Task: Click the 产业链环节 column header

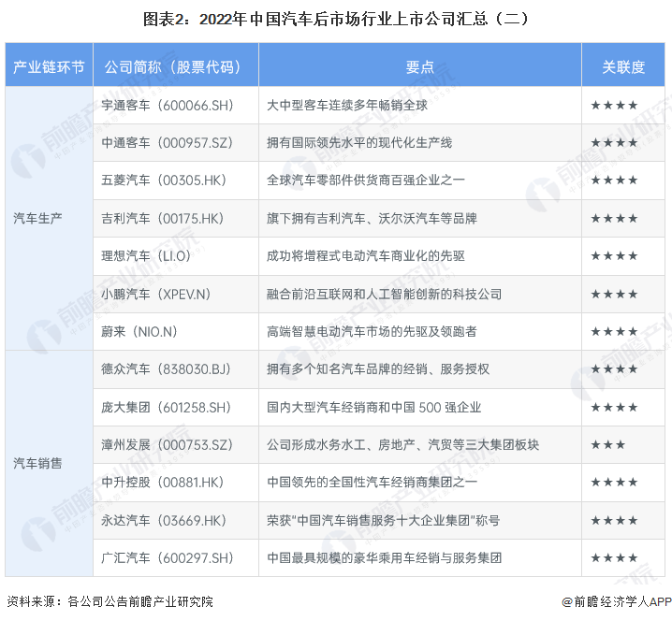Action: [x=49, y=66]
